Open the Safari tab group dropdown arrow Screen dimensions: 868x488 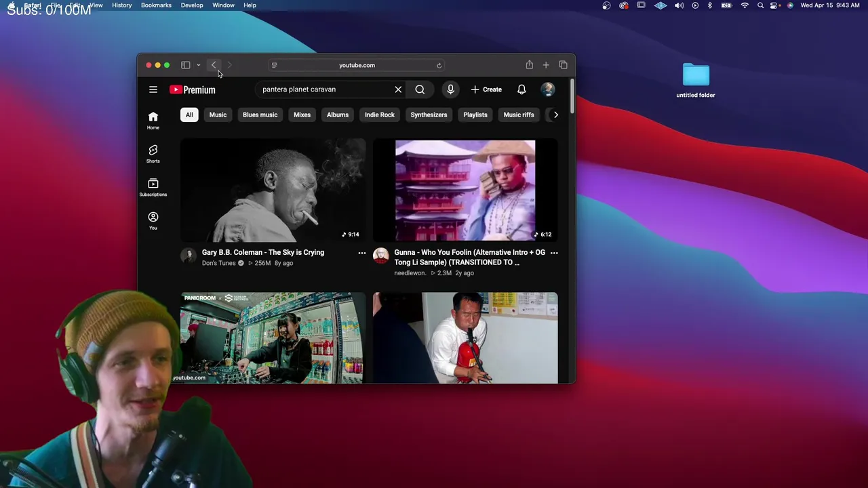click(199, 65)
